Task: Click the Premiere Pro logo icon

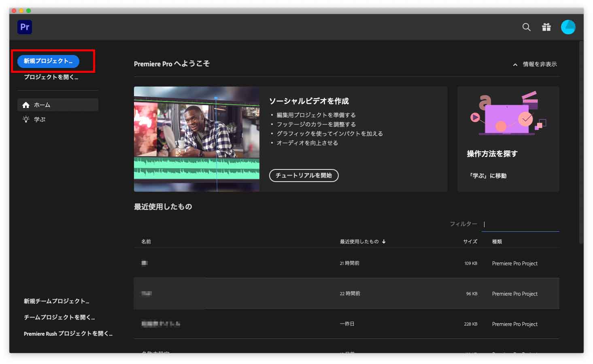Action: pyautogui.click(x=25, y=27)
